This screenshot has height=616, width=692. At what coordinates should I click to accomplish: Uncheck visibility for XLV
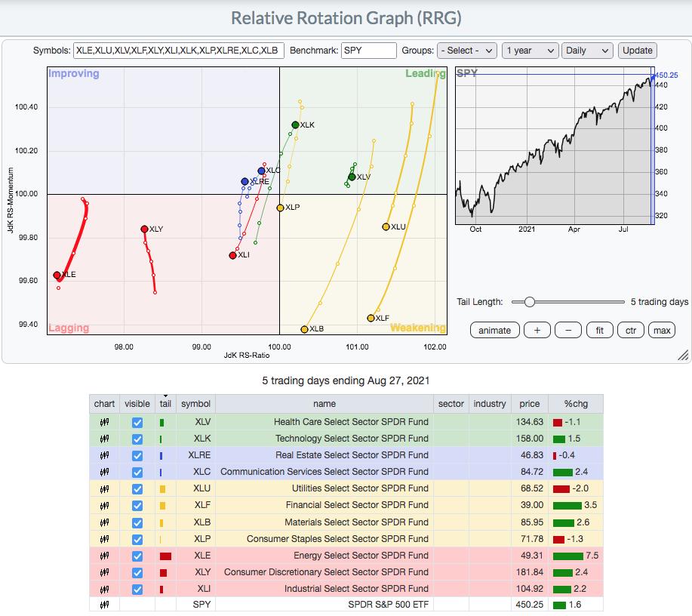[137, 423]
